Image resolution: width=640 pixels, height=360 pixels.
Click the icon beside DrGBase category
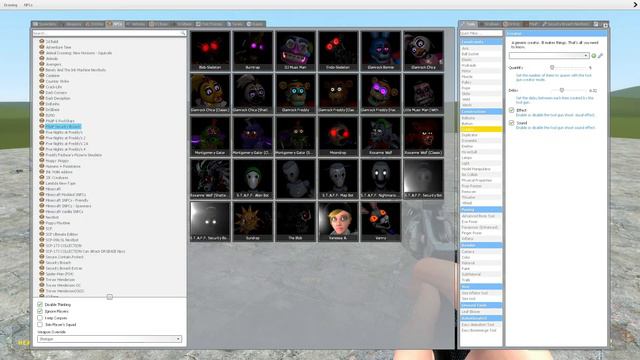point(42,109)
